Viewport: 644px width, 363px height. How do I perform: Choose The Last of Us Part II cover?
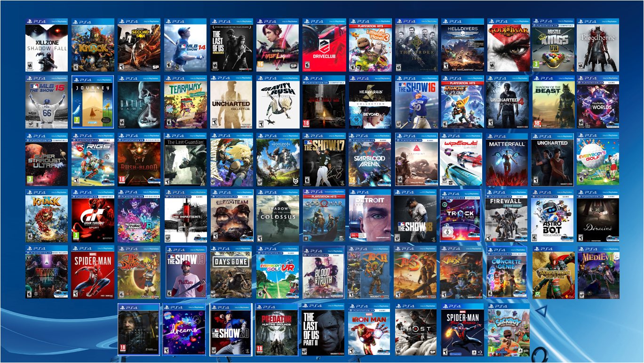click(x=323, y=330)
